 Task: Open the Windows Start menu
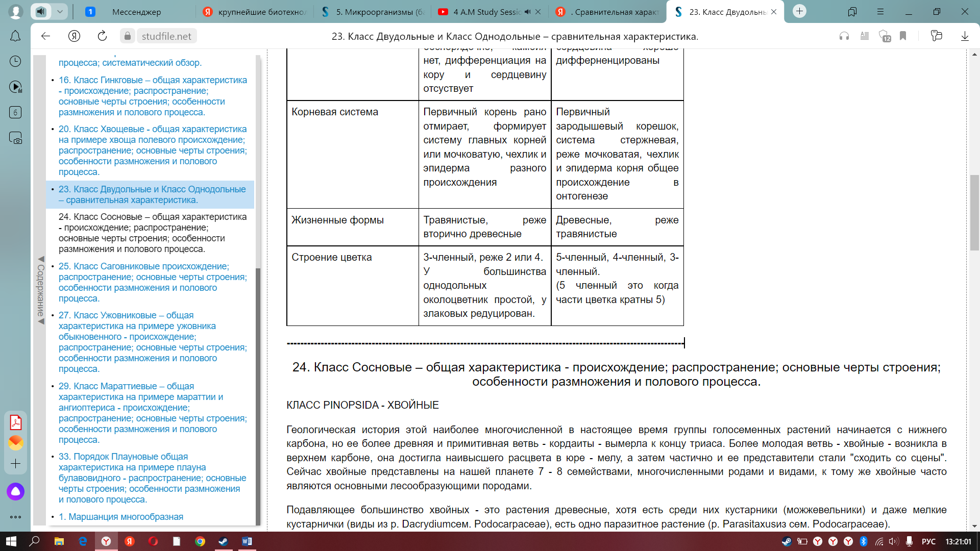click(x=11, y=541)
